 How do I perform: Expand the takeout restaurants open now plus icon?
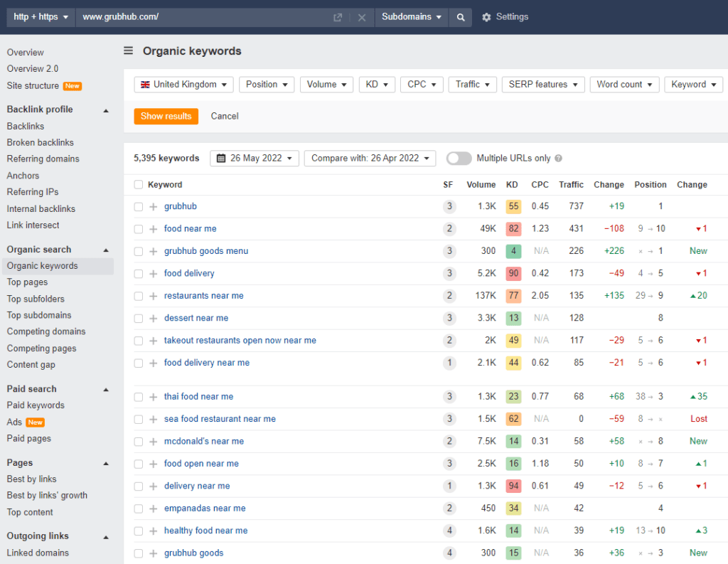click(x=154, y=341)
